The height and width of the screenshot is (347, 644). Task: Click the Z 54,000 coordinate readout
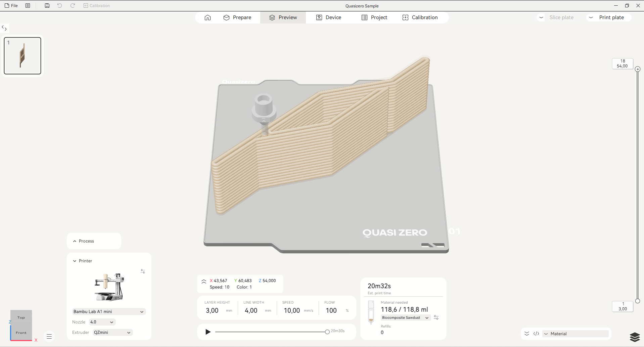[267, 281]
